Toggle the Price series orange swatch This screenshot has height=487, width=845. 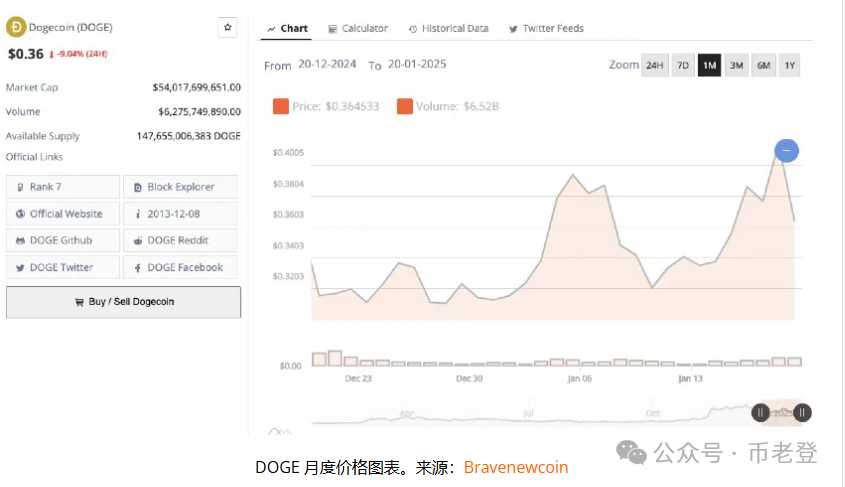pos(281,106)
